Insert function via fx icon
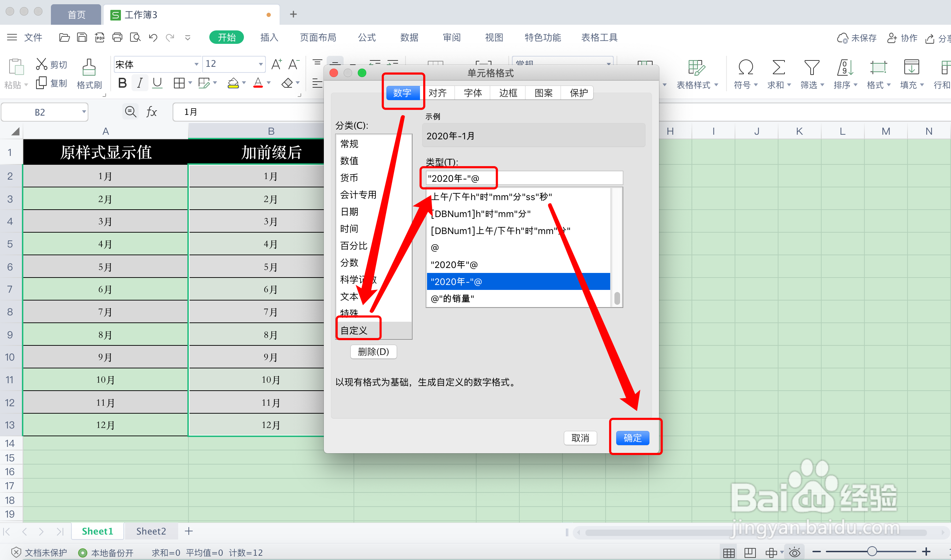 pyautogui.click(x=151, y=112)
